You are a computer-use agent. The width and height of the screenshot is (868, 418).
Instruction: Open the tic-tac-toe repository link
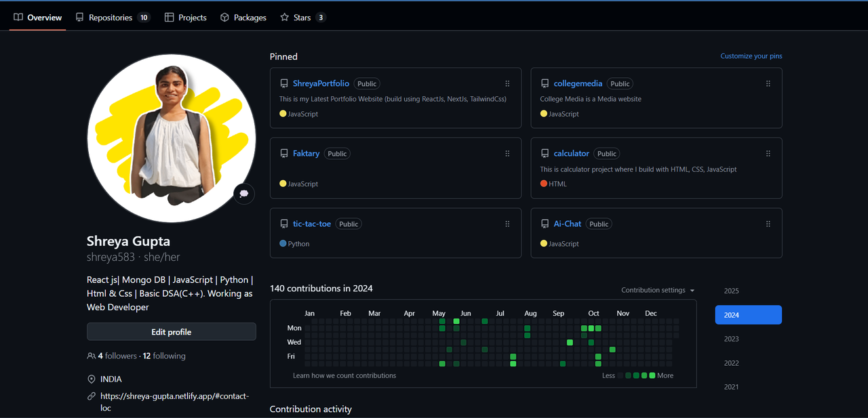click(x=312, y=224)
